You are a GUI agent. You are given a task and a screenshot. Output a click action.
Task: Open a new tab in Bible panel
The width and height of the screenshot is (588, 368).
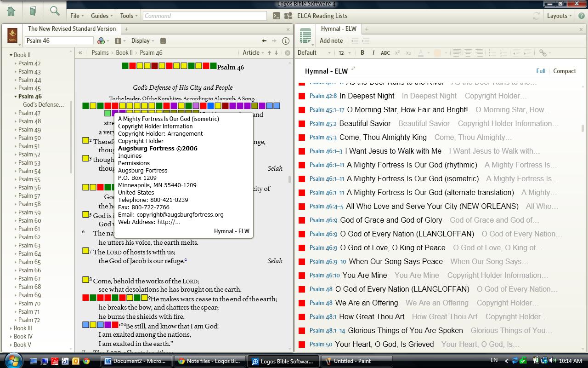tap(126, 29)
